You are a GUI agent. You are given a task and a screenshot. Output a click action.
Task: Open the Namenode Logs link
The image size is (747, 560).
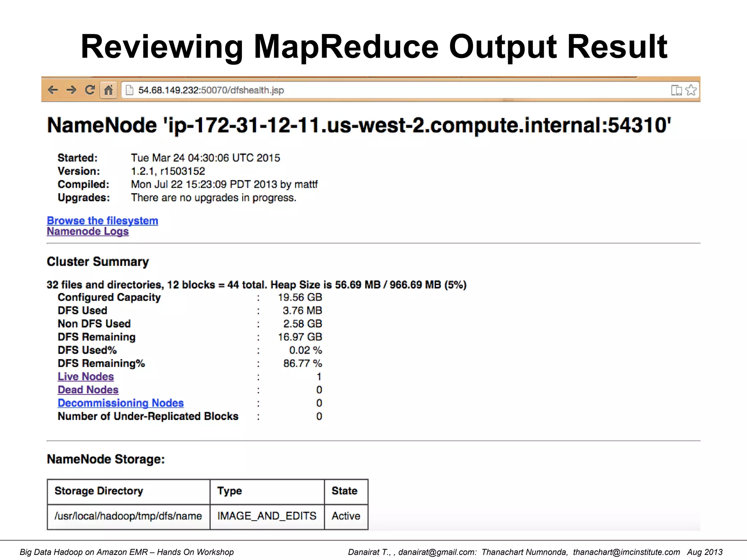pos(88,231)
